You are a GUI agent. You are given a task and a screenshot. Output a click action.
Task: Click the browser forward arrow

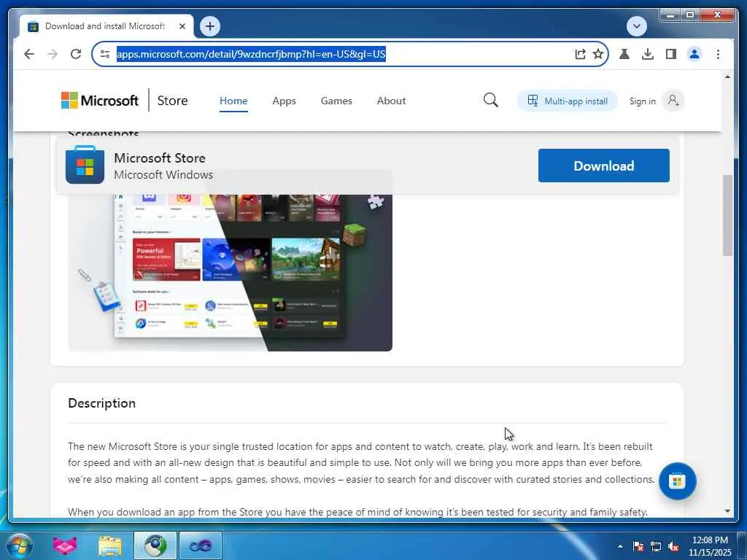click(x=53, y=54)
